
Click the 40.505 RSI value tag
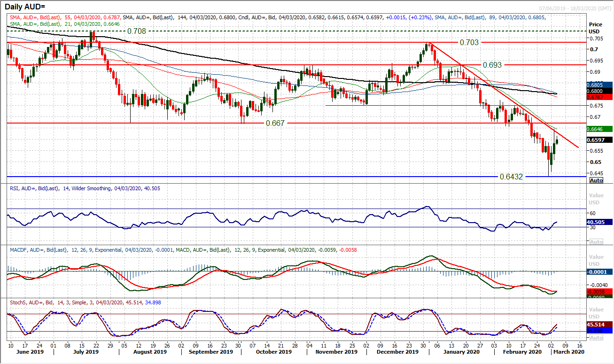coord(599,222)
